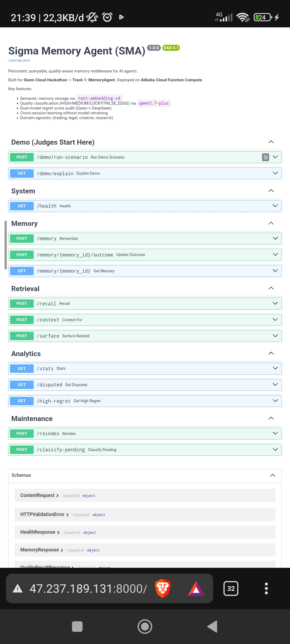
Task: Expand the /recall endpoint chevron
Action: coord(275,303)
